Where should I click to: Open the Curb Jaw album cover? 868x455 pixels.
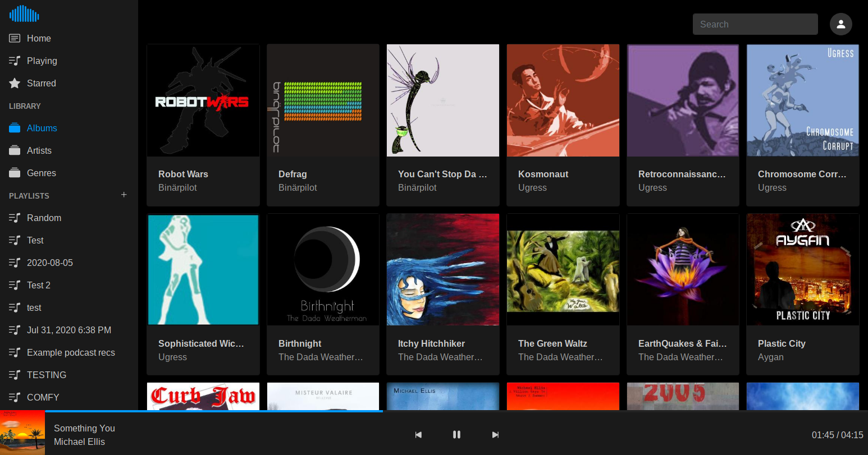tap(203, 396)
